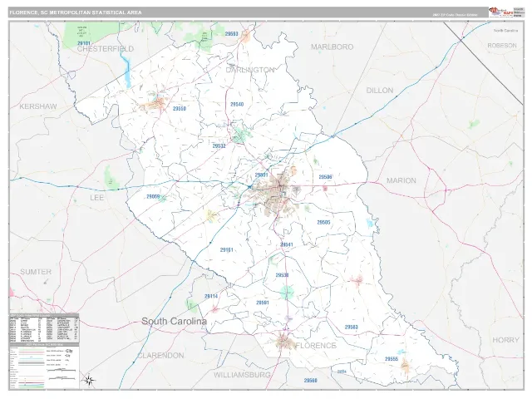Click the MARLBORO county label
Viewport: 532px width, 399px height.
pyautogui.click(x=332, y=47)
